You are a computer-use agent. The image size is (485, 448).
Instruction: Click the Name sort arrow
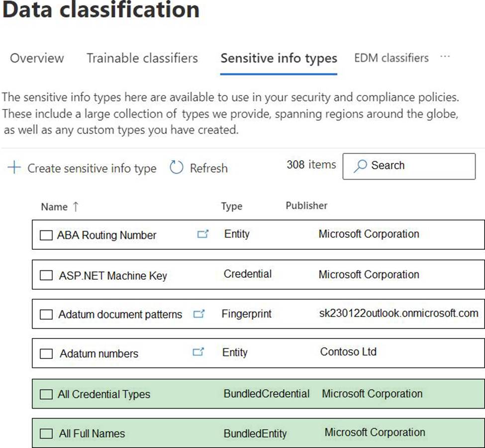(x=76, y=207)
